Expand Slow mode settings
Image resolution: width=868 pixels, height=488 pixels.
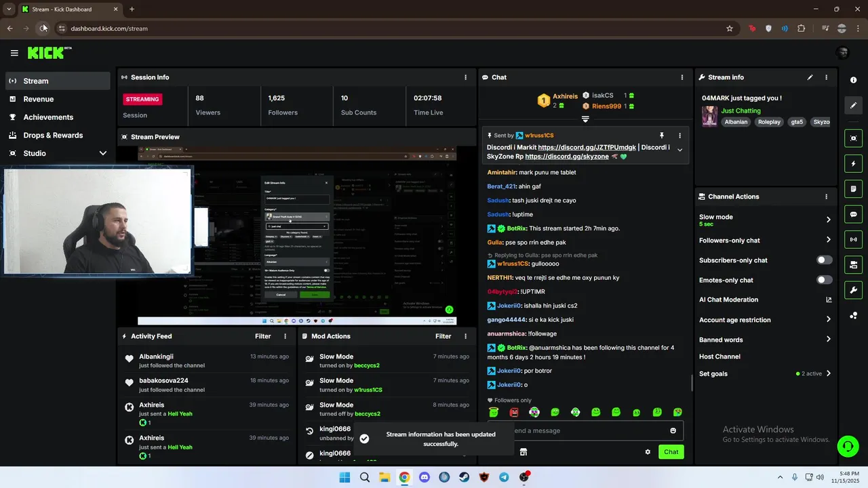(x=829, y=220)
